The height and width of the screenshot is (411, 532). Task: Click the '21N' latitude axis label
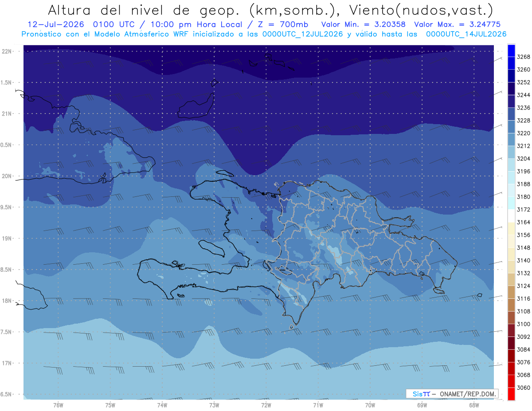pos(7,114)
